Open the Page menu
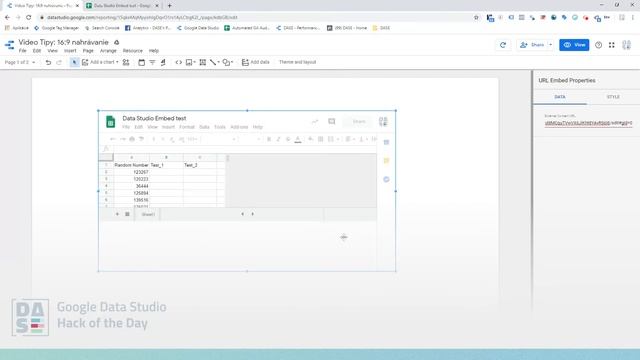The width and height of the screenshot is (640, 360). click(88, 51)
